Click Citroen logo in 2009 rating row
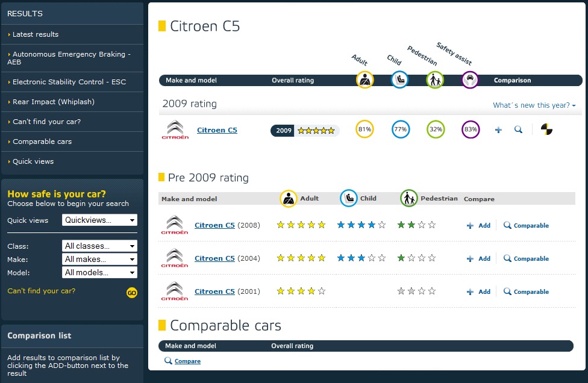The width and height of the screenshot is (588, 383). pyautogui.click(x=175, y=129)
